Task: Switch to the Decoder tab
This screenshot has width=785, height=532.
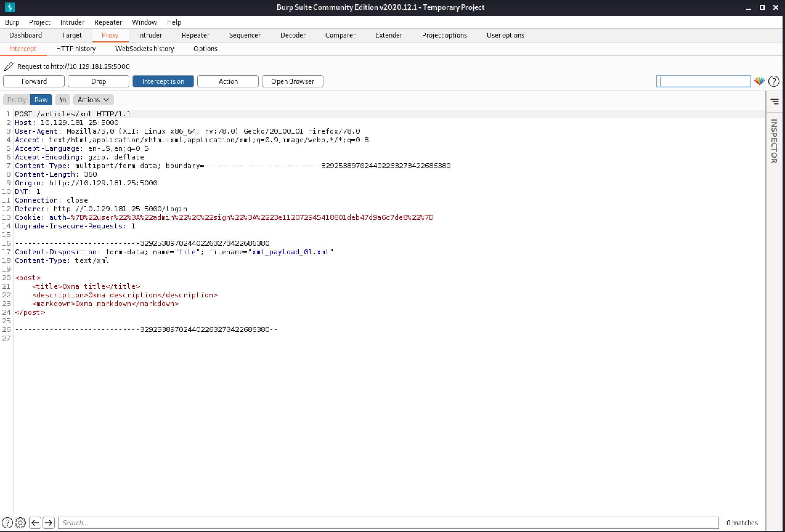Action: [293, 35]
